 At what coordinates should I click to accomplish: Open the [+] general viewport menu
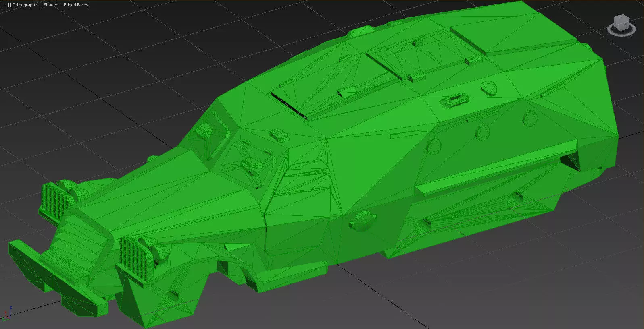(5, 5)
